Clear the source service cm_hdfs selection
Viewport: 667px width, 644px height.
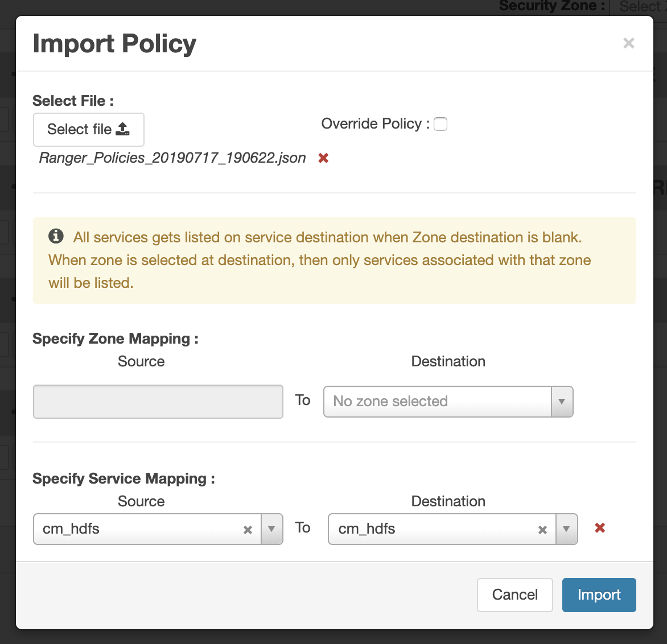(x=248, y=530)
